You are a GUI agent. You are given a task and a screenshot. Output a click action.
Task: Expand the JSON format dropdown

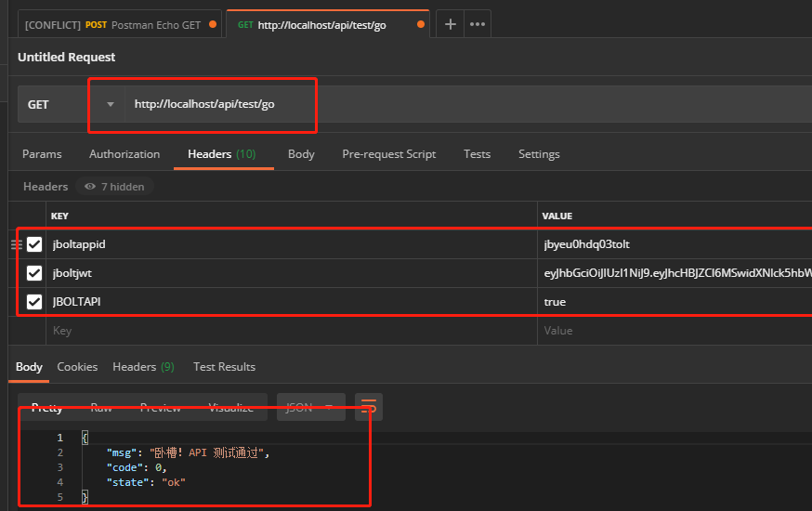pos(309,407)
